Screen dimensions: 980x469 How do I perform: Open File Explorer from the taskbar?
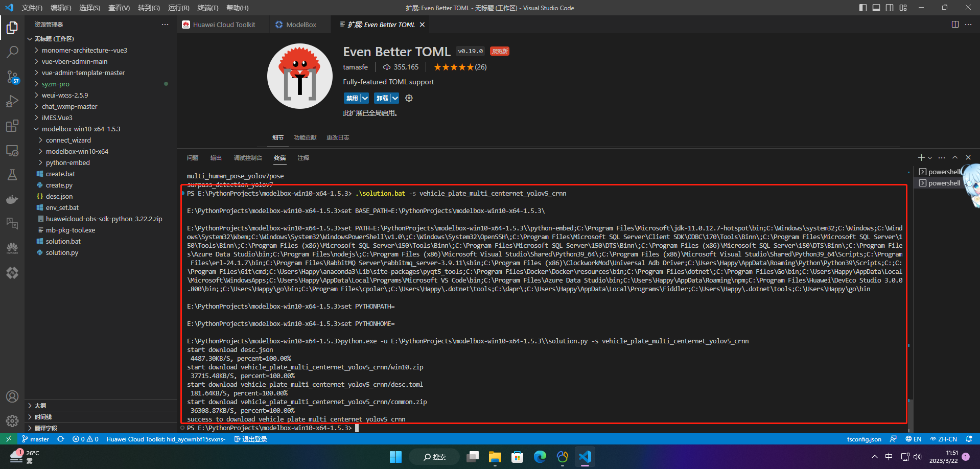tap(495, 457)
